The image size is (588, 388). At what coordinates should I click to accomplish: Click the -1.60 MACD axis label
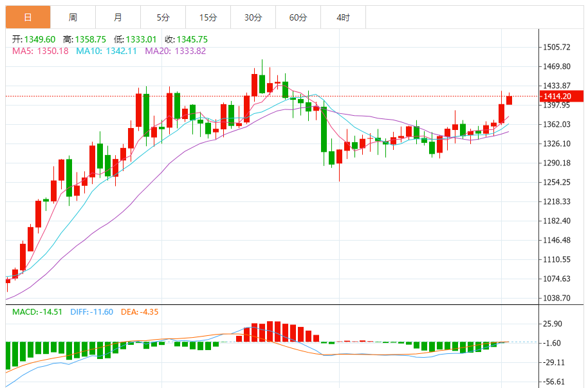[552, 343]
